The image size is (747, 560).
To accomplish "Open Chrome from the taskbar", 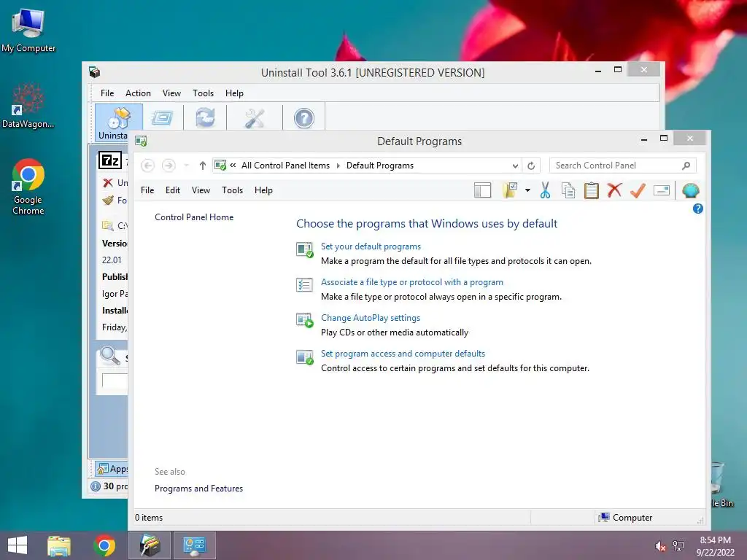I will pyautogui.click(x=104, y=545).
